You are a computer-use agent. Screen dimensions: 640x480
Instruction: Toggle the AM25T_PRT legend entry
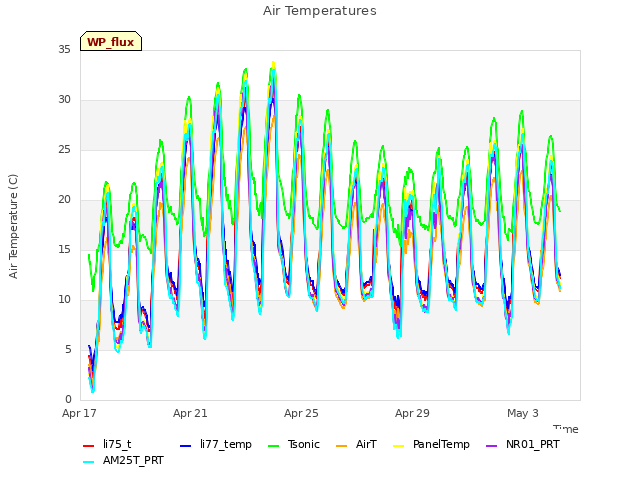123,461
